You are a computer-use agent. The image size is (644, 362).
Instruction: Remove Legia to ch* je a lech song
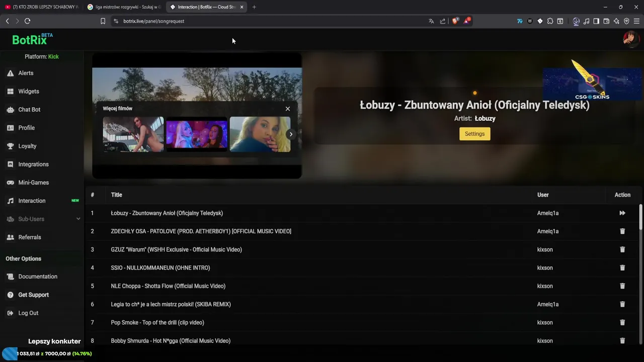(x=622, y=304)
